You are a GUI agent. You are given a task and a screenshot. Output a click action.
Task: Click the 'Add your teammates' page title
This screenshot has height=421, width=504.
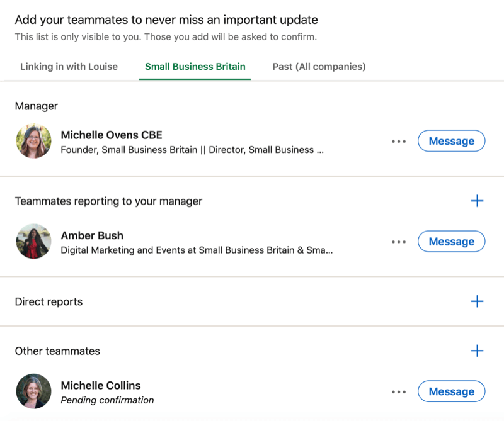pos(166,20)
